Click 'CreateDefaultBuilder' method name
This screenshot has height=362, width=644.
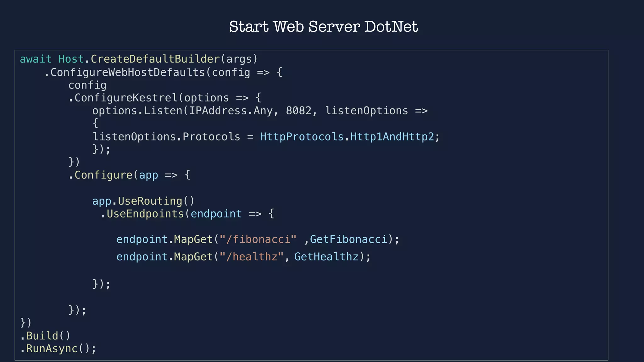(x=155, y=59)
